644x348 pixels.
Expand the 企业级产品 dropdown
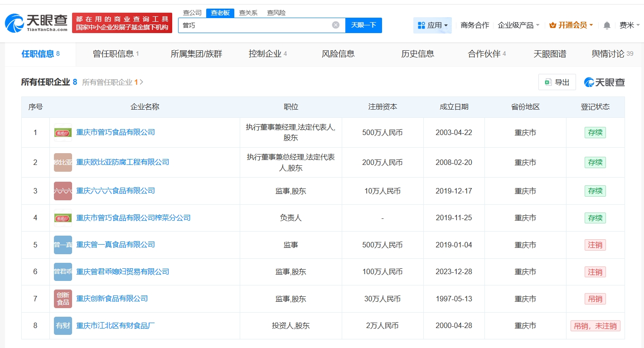point(518,25)
